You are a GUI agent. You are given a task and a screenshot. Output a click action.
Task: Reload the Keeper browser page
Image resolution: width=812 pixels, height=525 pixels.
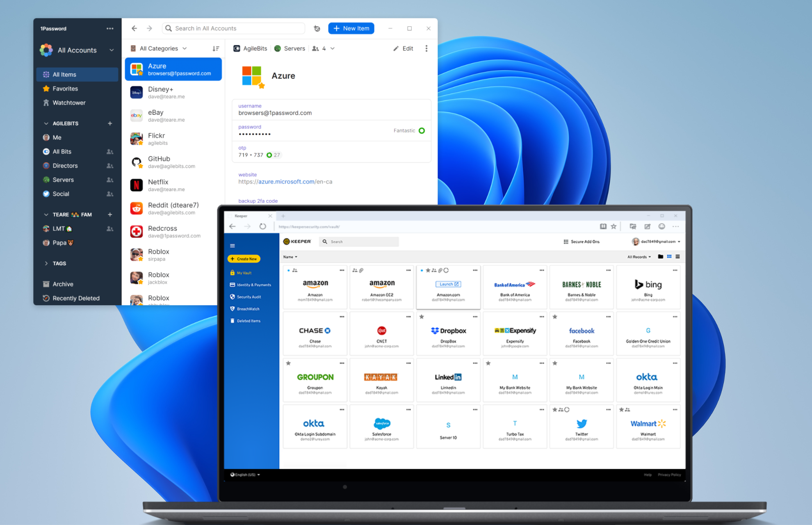point(263,226)
